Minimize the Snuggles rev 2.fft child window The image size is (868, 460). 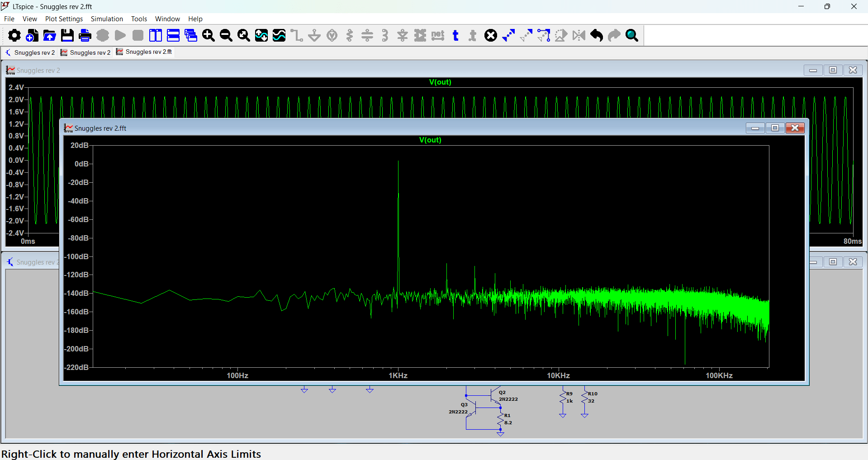pos(755,128)
